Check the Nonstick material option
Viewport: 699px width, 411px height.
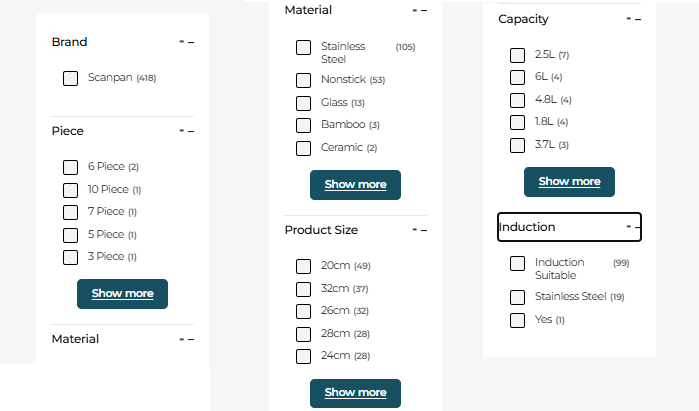coord(304,80)
